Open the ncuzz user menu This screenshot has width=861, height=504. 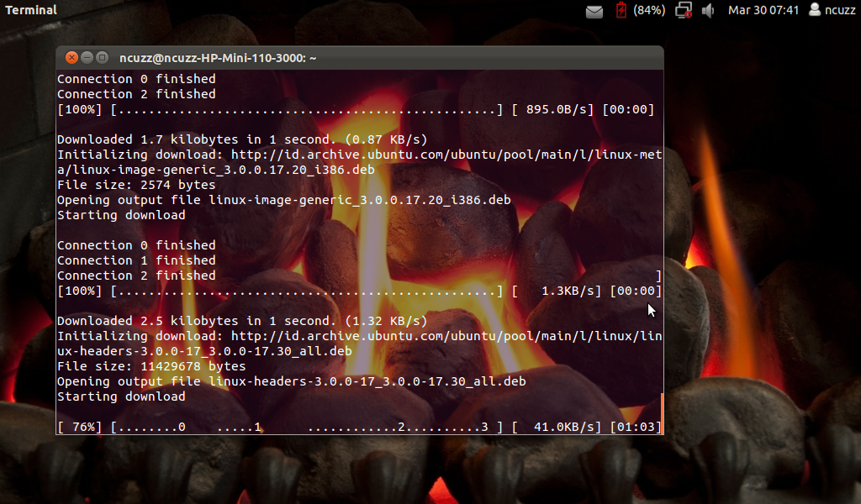(832, 10)
